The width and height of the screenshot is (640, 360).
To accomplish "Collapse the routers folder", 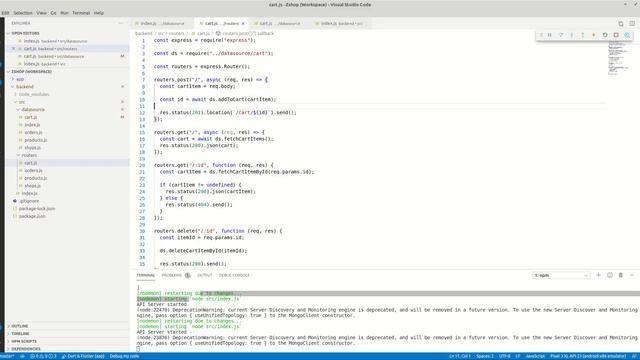I will [29, 155].
